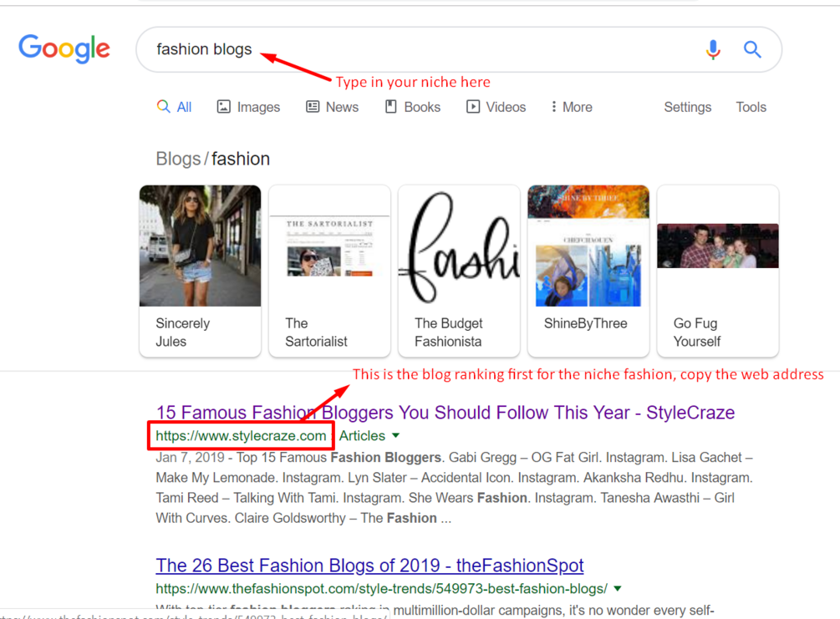840x619 pixels.
Task: Open search Tools
Action: (x=751, y=107)
